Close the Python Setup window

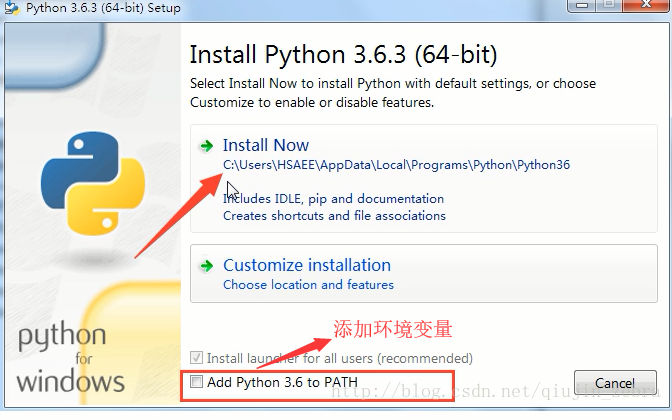(646, 5)
